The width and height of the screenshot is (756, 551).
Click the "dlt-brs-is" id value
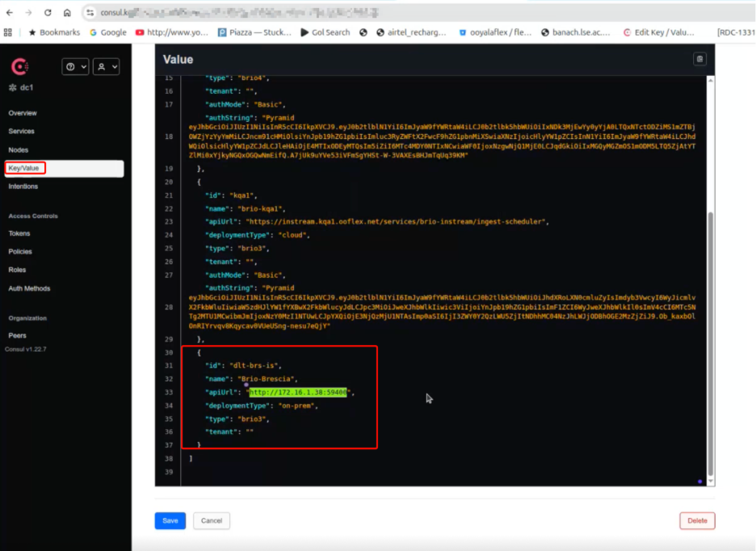tap(255, 366)
